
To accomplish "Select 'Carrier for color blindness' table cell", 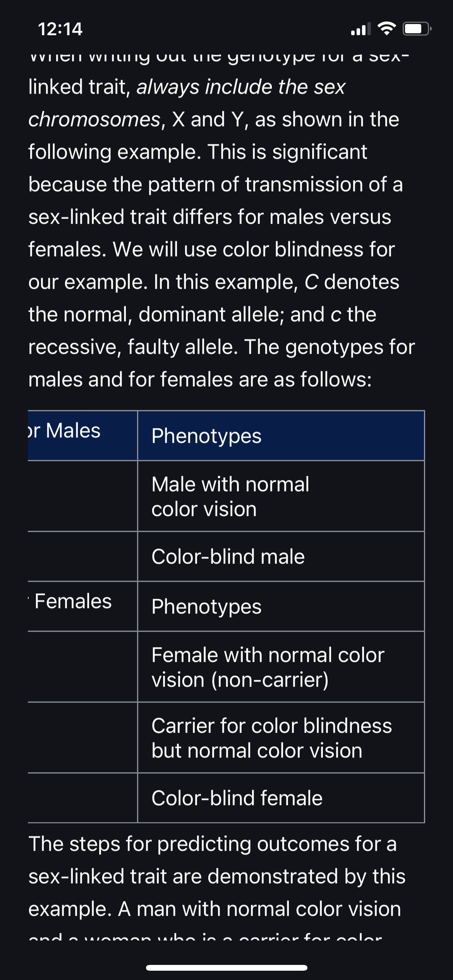I will click(x=281, y=738).
